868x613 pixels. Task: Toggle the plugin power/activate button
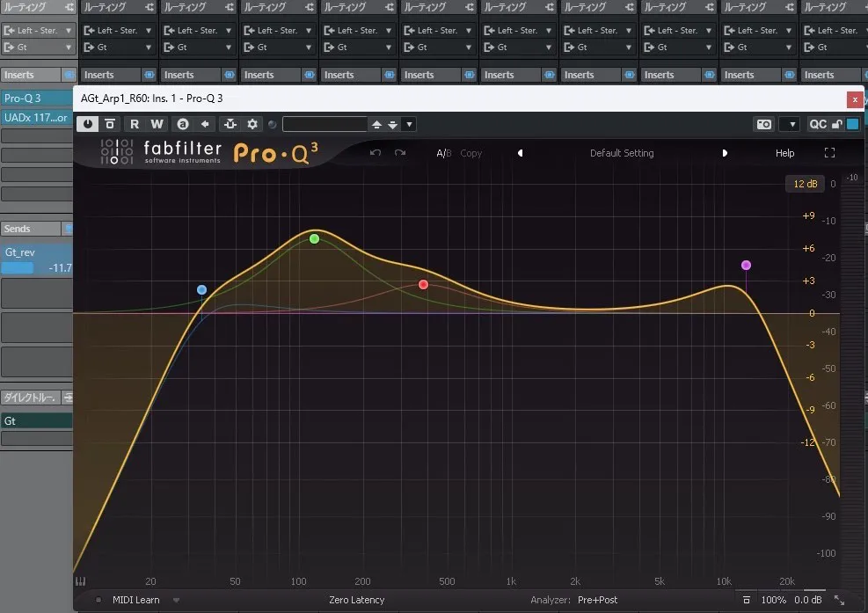[x=88, y=124]
